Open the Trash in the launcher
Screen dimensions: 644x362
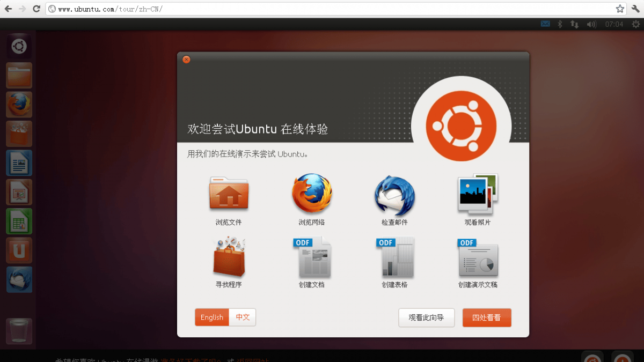[x=19, y=331]
